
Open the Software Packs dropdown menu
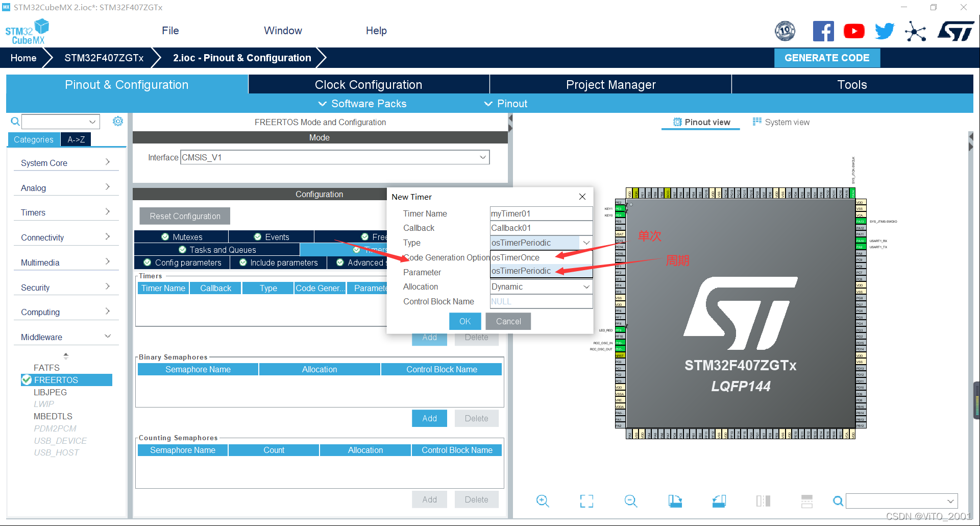(362, 104)
